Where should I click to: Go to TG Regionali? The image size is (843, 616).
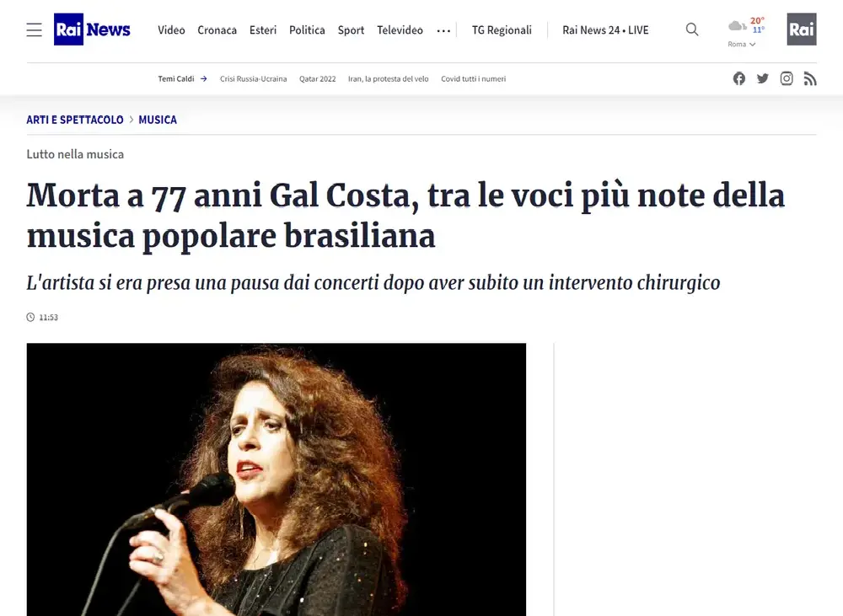coord(502,30)
